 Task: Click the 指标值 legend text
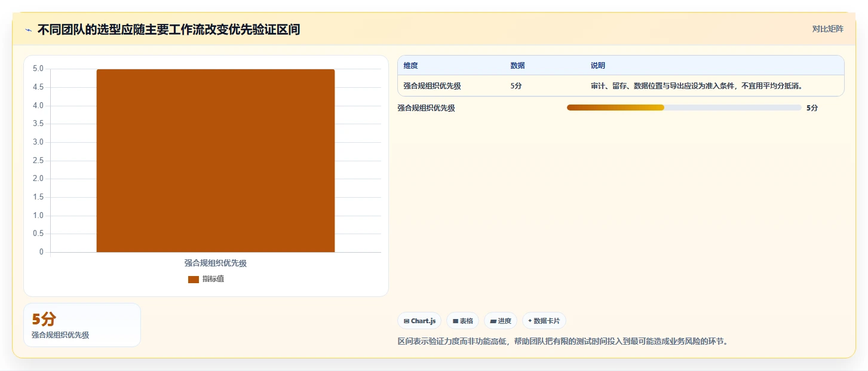213,279
